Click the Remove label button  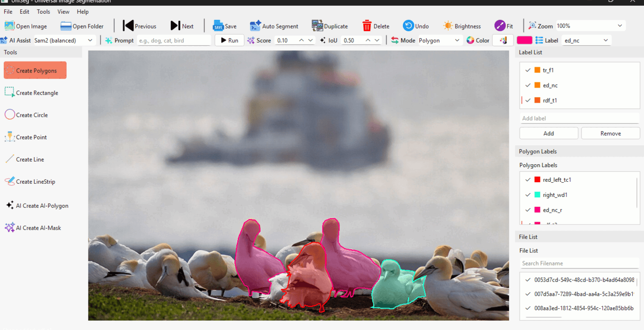[610, 134]
